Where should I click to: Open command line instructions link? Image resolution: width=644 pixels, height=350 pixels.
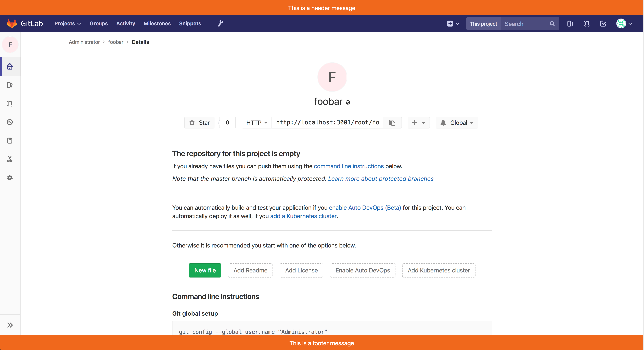349,166
